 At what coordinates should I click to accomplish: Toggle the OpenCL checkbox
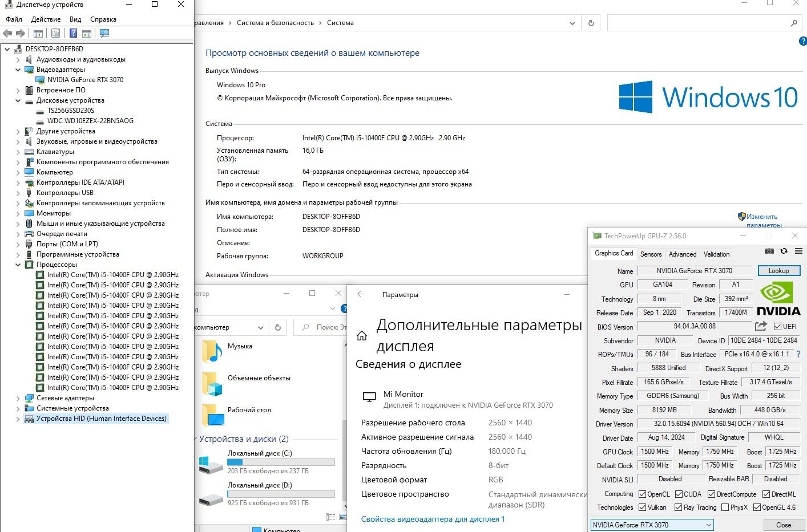point(642,494)
